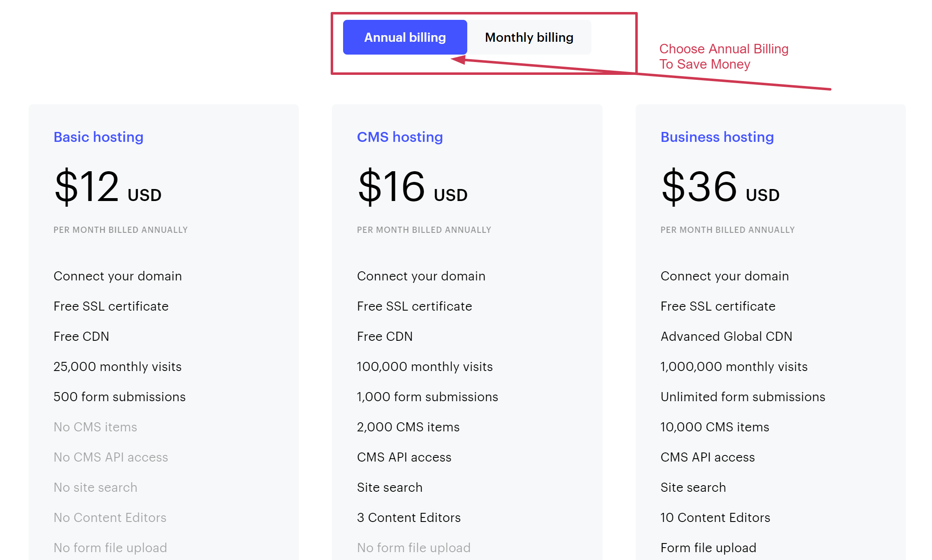This screenshot has height=560, width=932.
Task: Click 'No CMS API access' in Basic plan
Action: pos(110,457)
